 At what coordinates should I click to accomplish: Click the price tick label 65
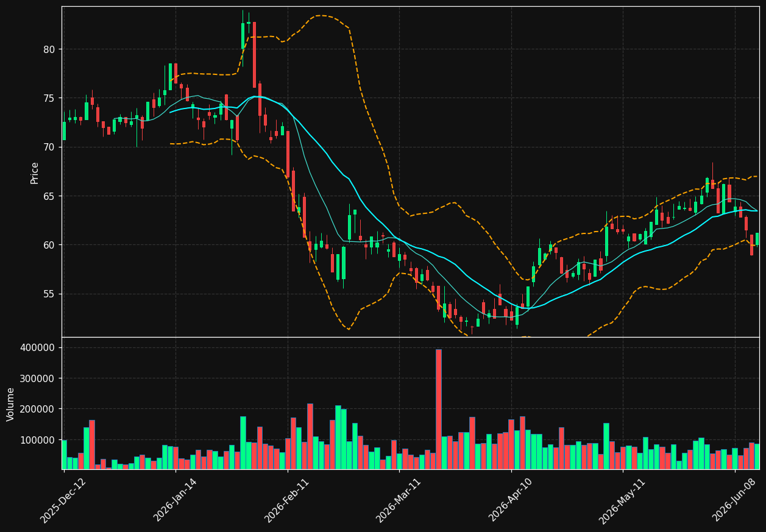coord(49,196)
